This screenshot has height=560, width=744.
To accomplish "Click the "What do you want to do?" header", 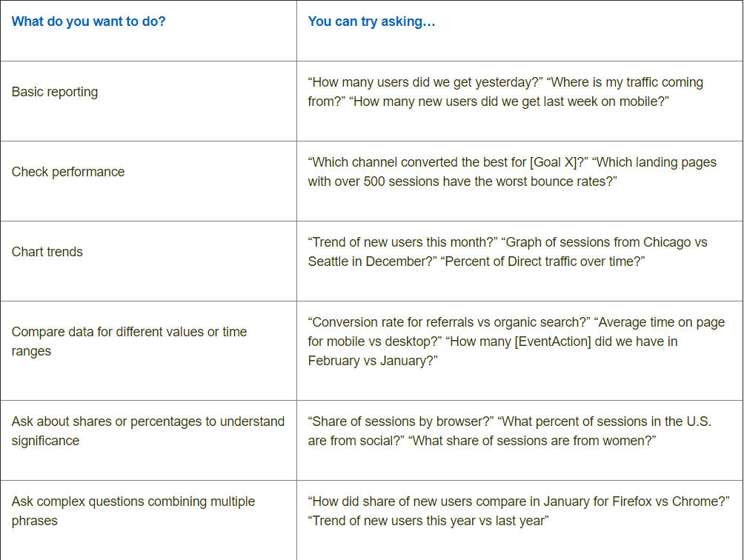I will pos(89,21).
